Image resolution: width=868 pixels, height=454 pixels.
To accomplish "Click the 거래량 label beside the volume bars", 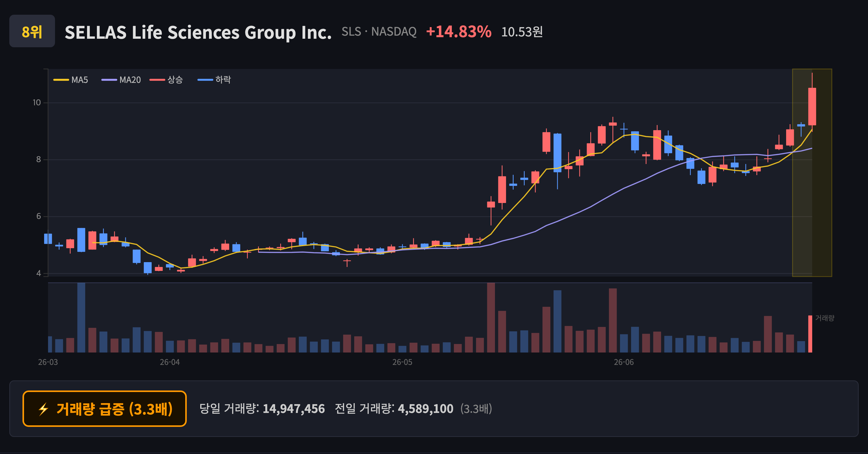I will pos(825,318).
